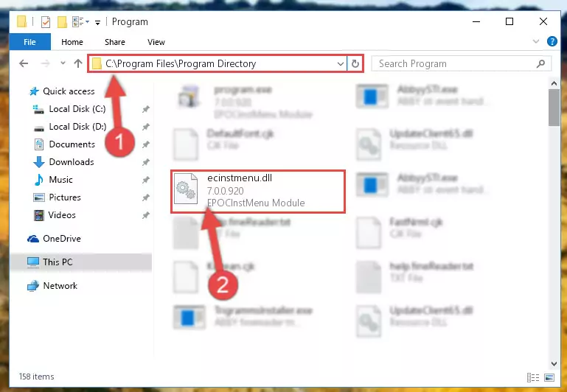Close the Program window
Screen dimensions: 567x392
pyautogui.click(x=543, y=21)
